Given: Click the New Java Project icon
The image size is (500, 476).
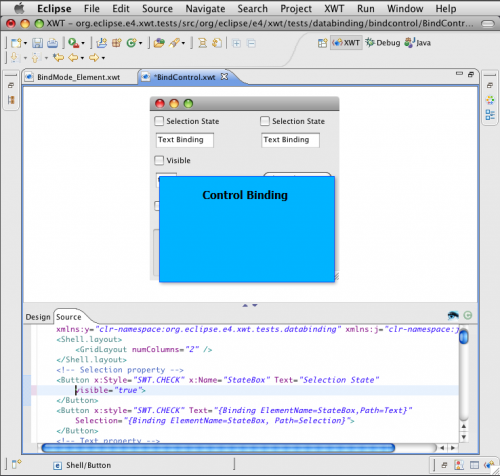Looking at the screenshot, I should pos(102,43).
